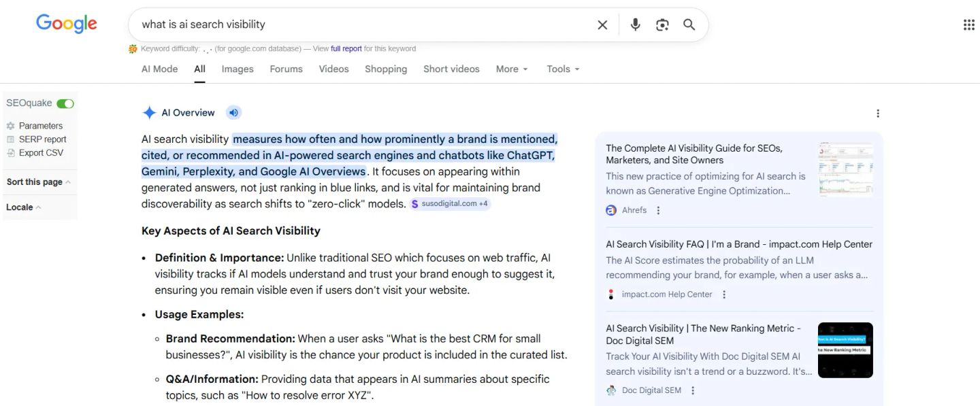
Task: Open the Shopping tab
Action: click(x=386, y=69)
